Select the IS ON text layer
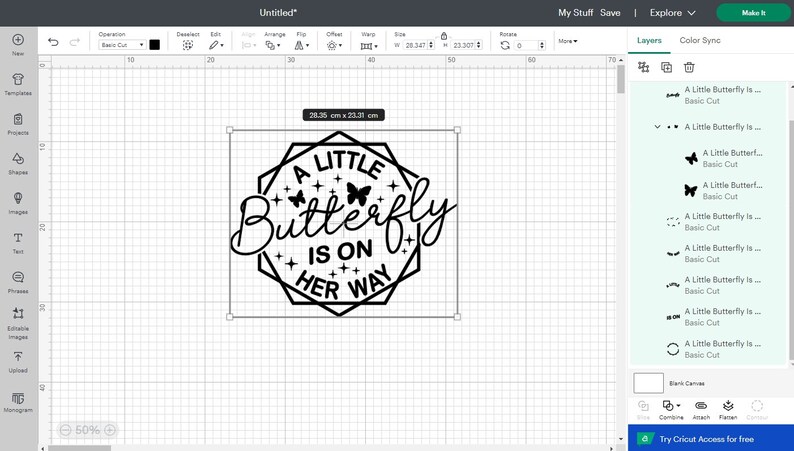794x451 pixels. tap(714, 317)
